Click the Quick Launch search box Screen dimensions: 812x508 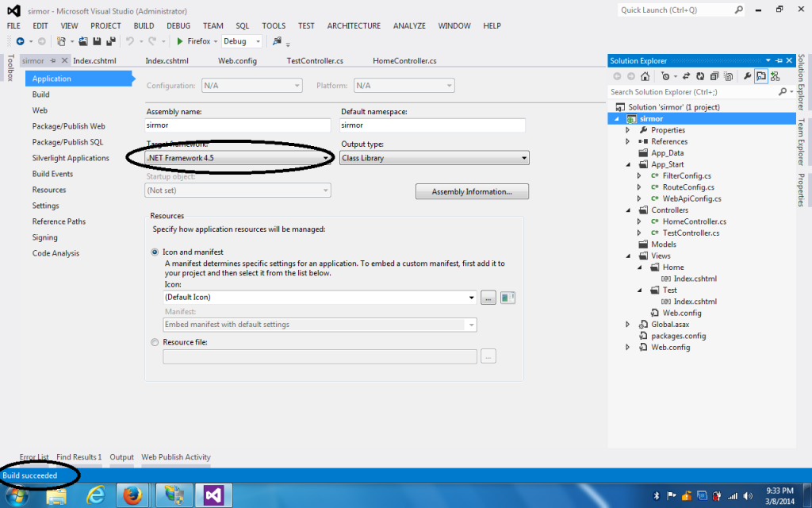(x=681, y=10)
